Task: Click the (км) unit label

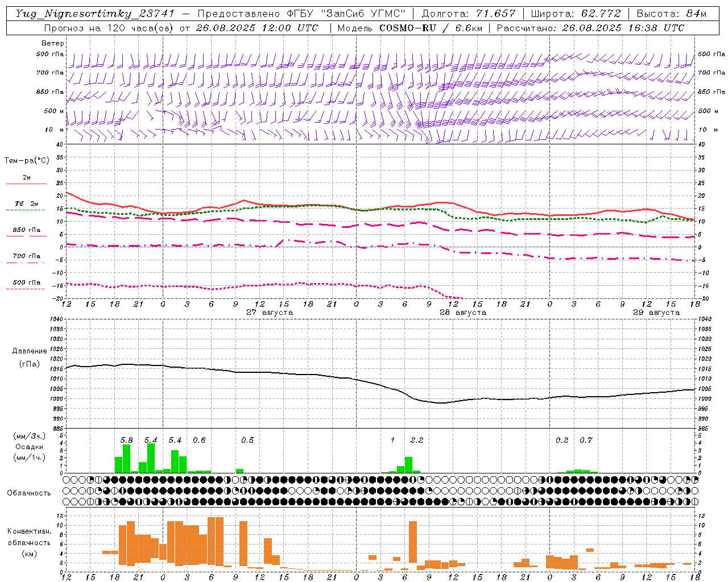Action: (30, 554)
